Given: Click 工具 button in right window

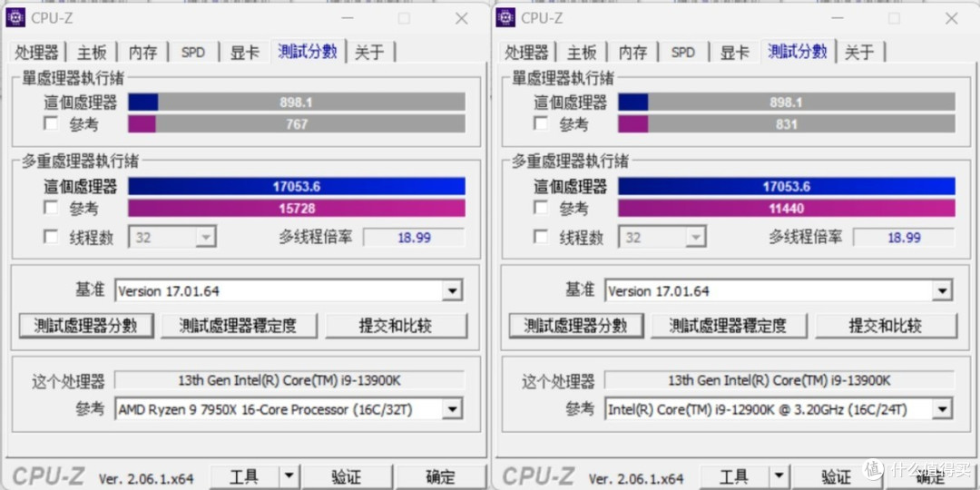Looking at the screenshot, I should 734,477.
